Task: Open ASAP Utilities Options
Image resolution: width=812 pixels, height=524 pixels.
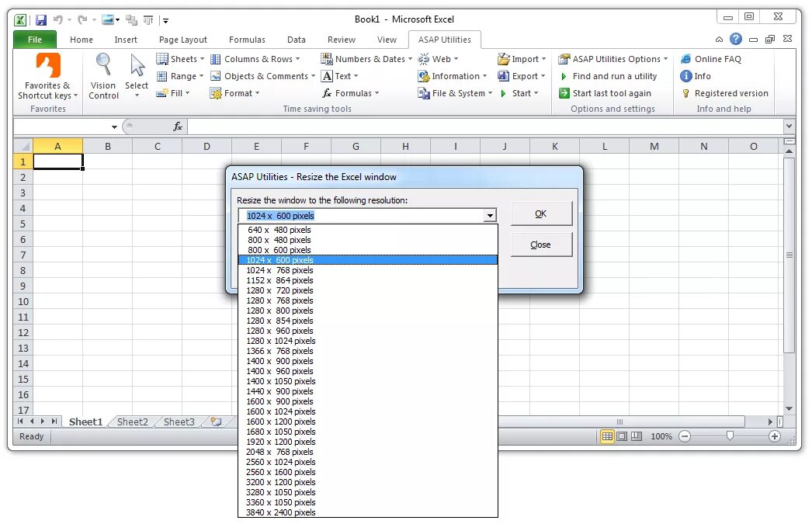Action: [x=613, y=59]
